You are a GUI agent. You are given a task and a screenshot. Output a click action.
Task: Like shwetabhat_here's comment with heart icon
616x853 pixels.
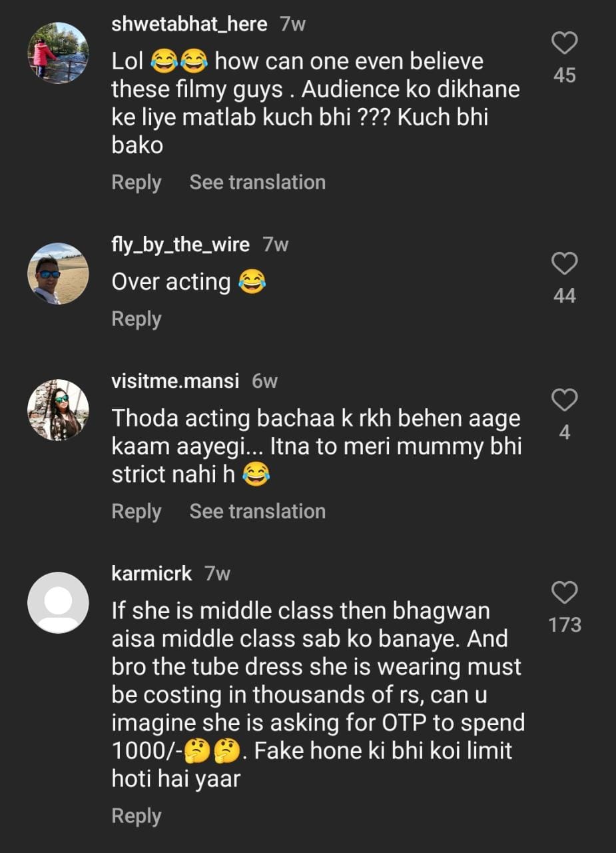point(564,44)
